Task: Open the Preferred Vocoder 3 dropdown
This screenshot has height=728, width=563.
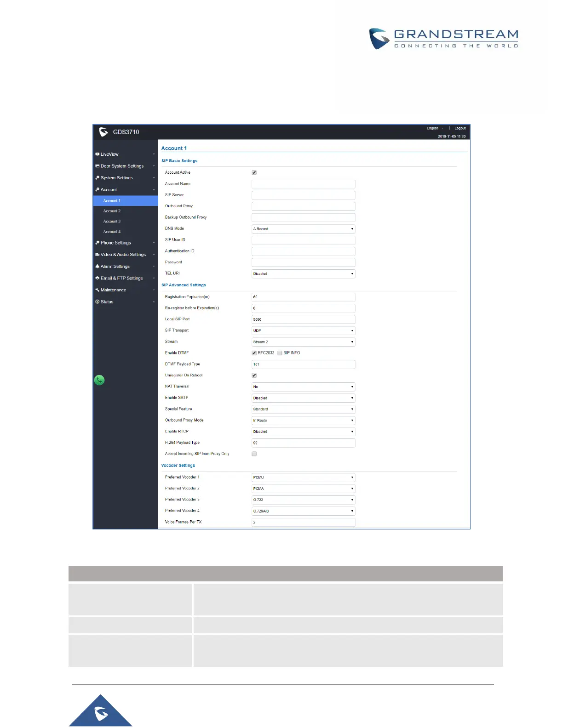Action: (304, 500)
